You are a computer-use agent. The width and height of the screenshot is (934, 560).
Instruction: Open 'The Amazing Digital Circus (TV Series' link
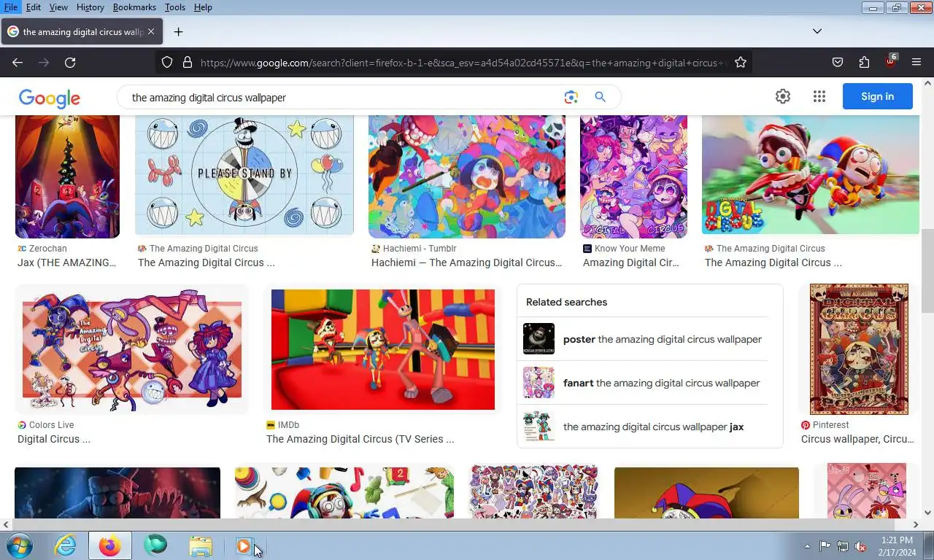point(360,439)
